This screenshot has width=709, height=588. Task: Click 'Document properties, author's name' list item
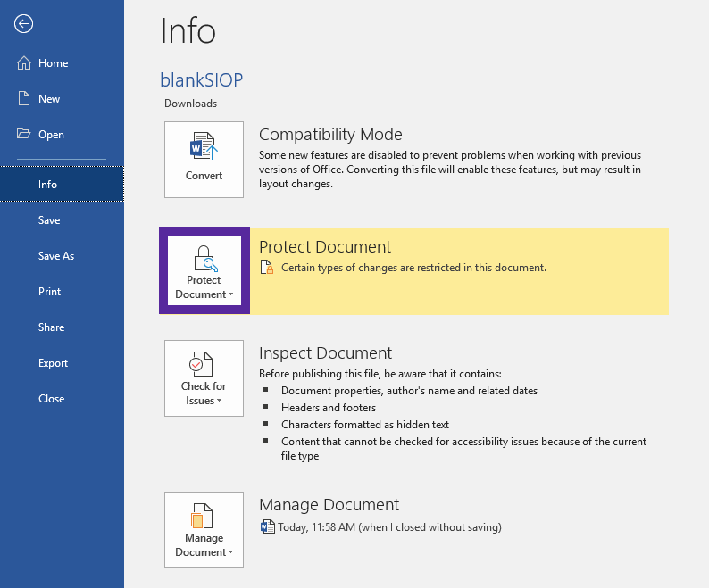pos(409,391)
